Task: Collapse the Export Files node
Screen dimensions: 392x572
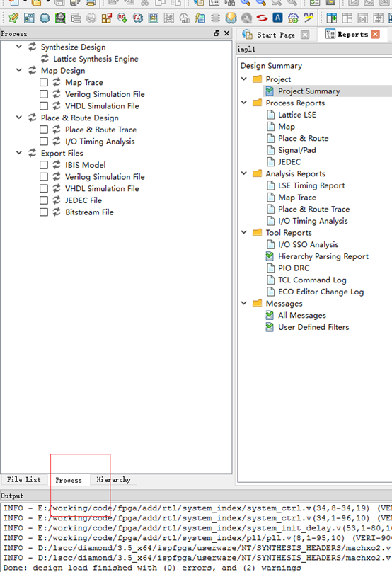Action: [19, 153]
